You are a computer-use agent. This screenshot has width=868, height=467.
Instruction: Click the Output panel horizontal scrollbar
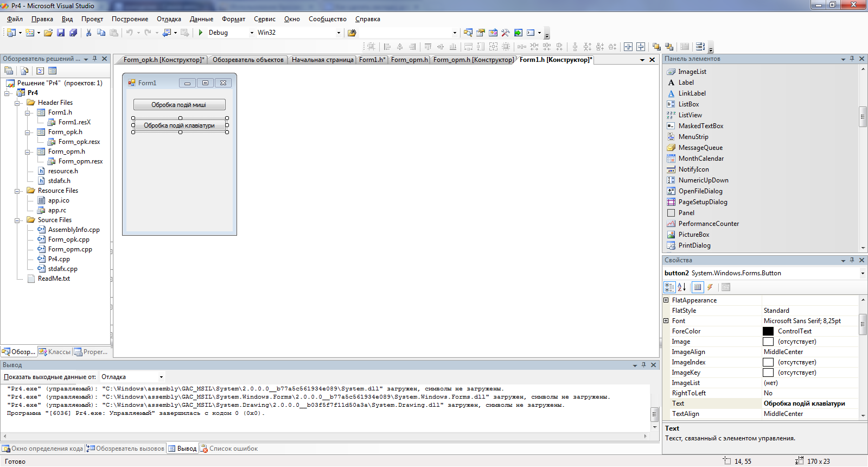point(324,436)
